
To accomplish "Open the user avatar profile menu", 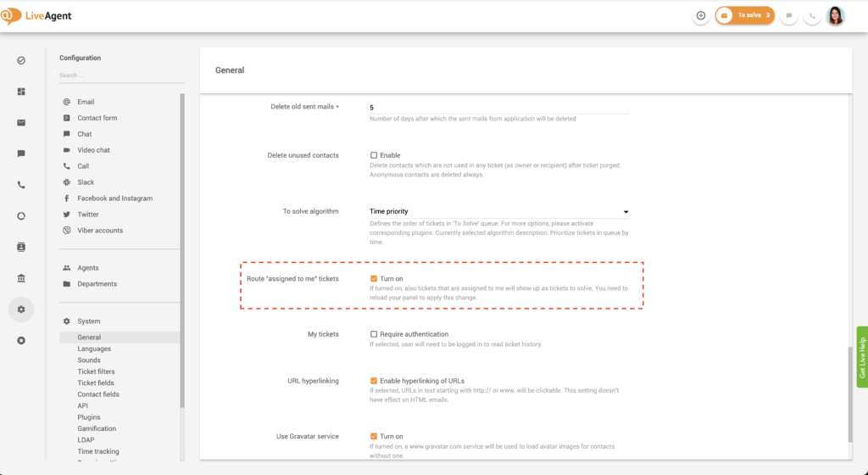I will 835,15.
